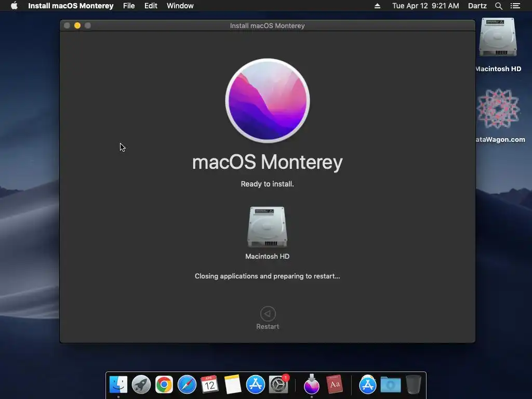The width and height of the screenshot is (532, 399).
Task: Click Install macOS Monterey Dock icon
Action: [312, 385]
